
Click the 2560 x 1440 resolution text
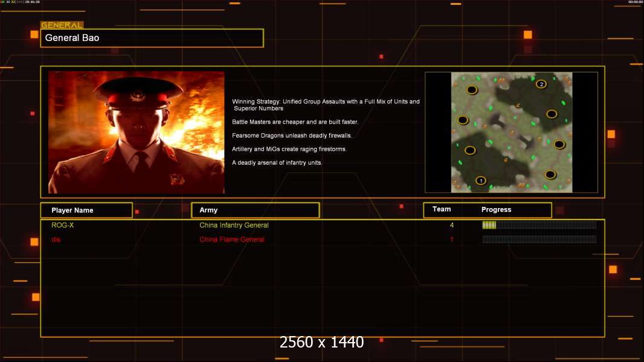(x=321, y=342)
